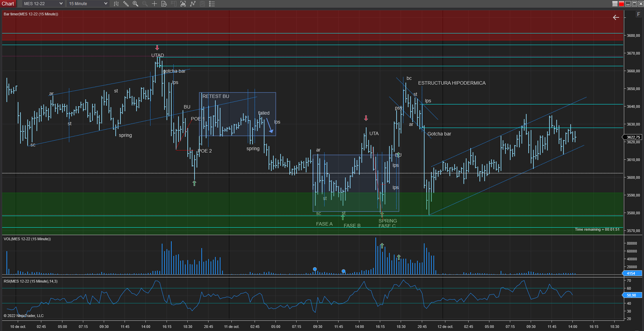Click the white return arrow on the chart
644x331 pixels.
(616, 17)
